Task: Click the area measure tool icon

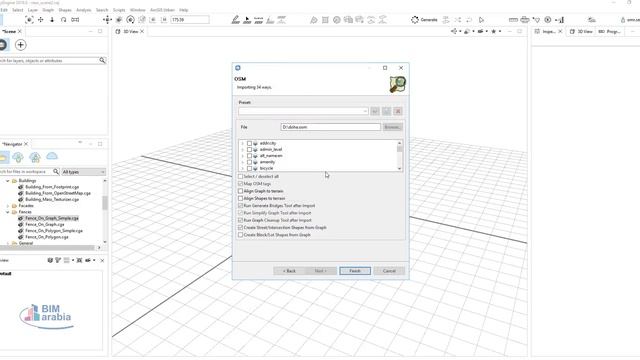Action: (x=525, y=20)
